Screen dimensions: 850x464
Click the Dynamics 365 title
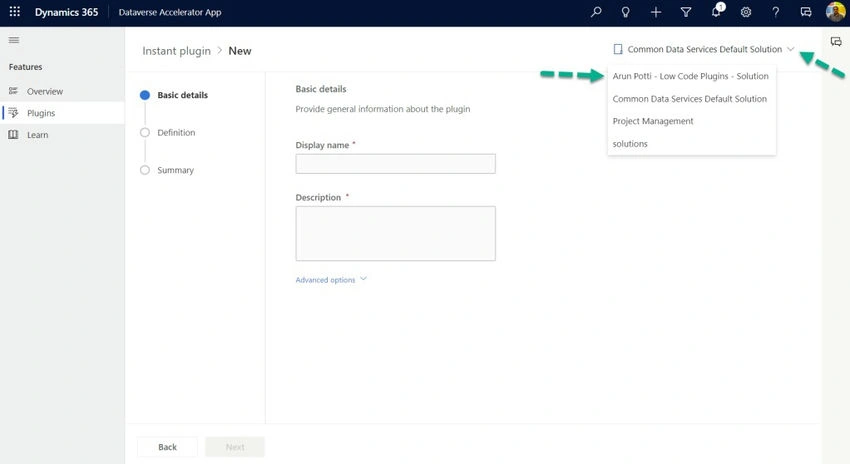pos(67,12)
